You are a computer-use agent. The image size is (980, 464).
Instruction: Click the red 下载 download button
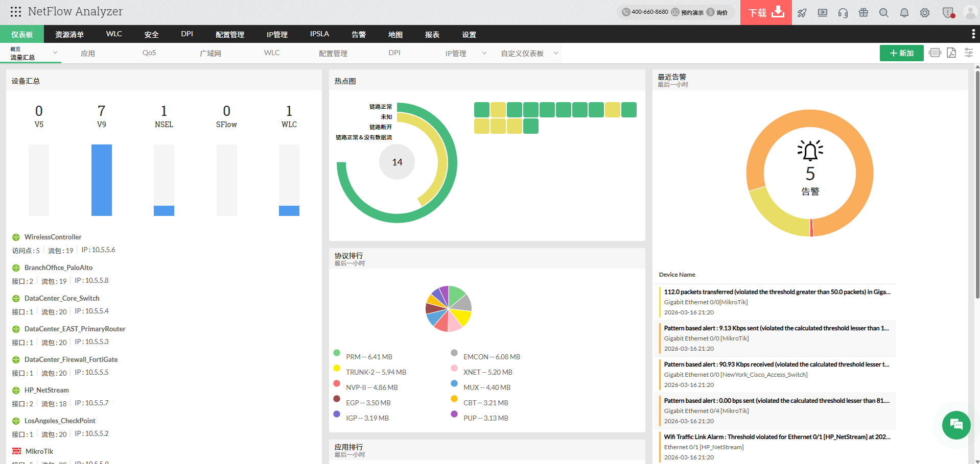765,12
